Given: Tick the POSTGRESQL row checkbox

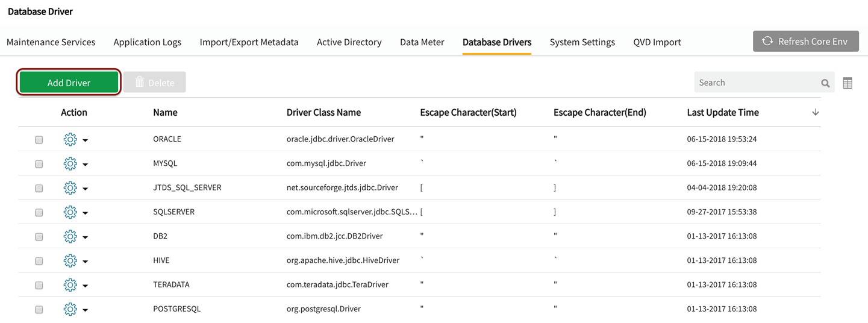Looking at the screenshot, I should [39, 309].
